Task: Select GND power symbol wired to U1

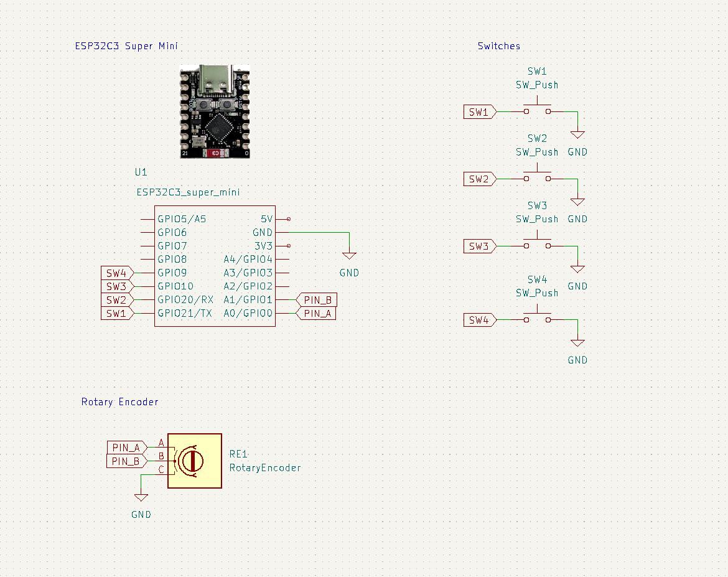Action: (x=349, y=256)
